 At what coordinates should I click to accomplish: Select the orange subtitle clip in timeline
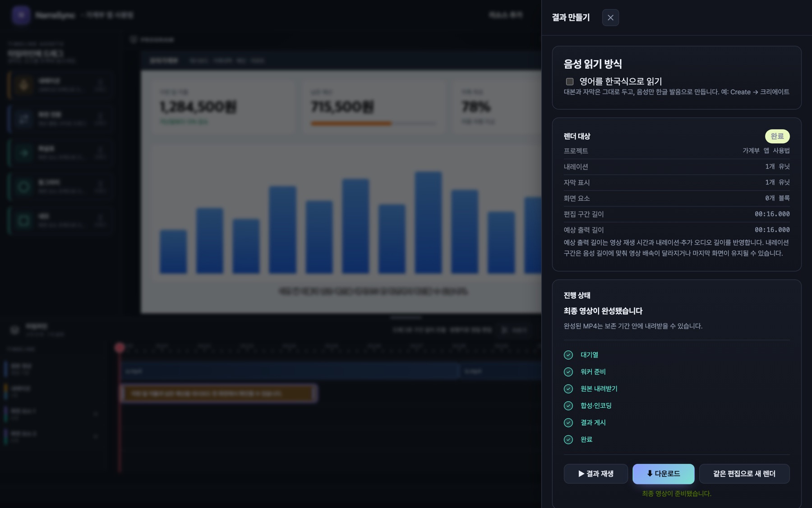coord(219,393)
